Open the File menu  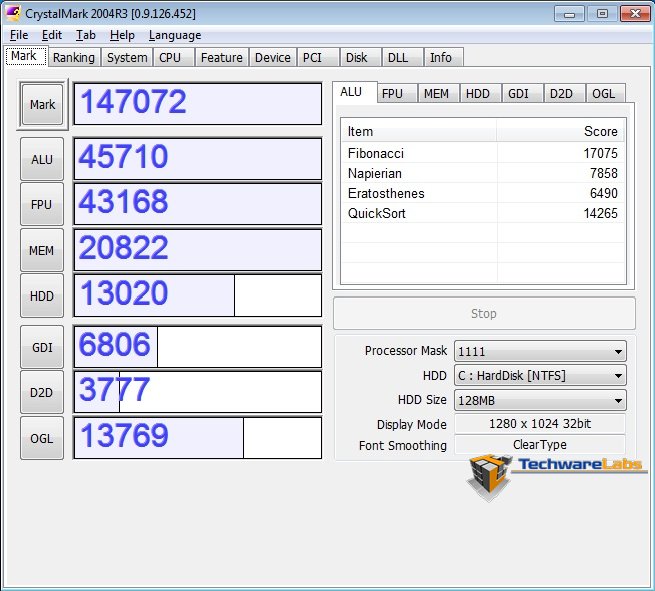click(x=19, y=35)
